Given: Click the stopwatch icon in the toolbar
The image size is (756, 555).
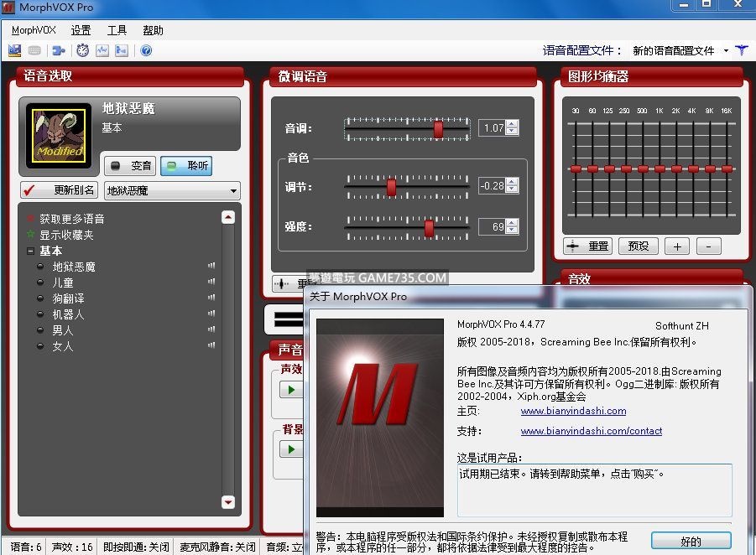Looking at the screenshot, I should [x=82, y=50].
